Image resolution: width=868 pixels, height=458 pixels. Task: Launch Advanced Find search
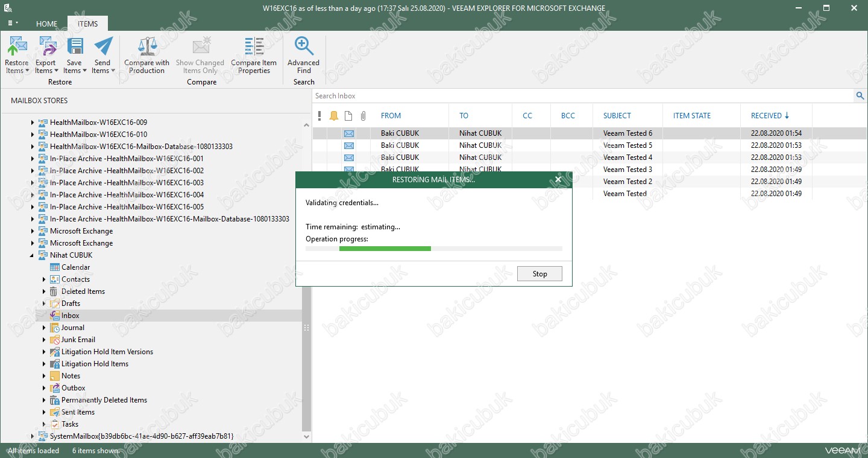point(304,56)
